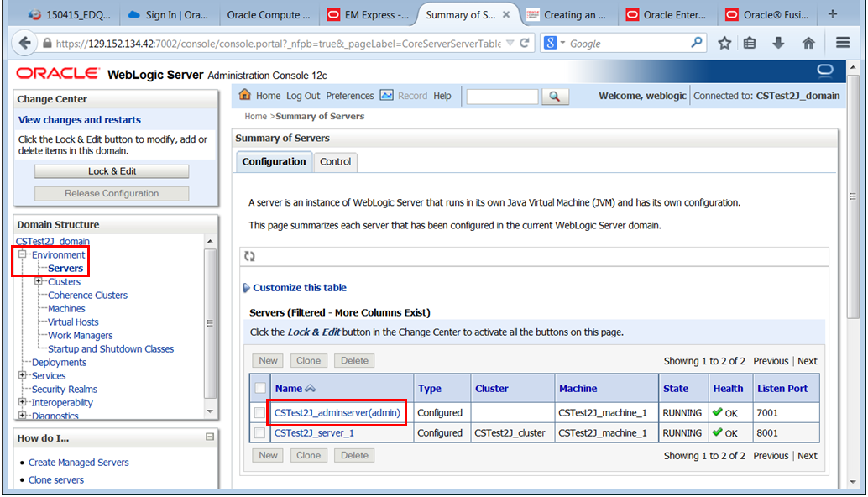Screen dimensions: 868x497
Task: Reload the page with the refresh icon
Action: point(524,43)
